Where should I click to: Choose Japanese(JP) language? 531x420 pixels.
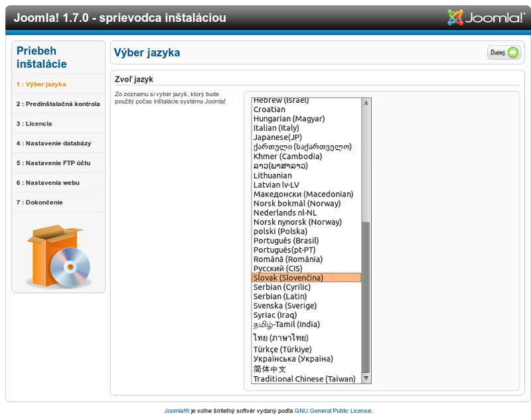[x=307, y=137]
